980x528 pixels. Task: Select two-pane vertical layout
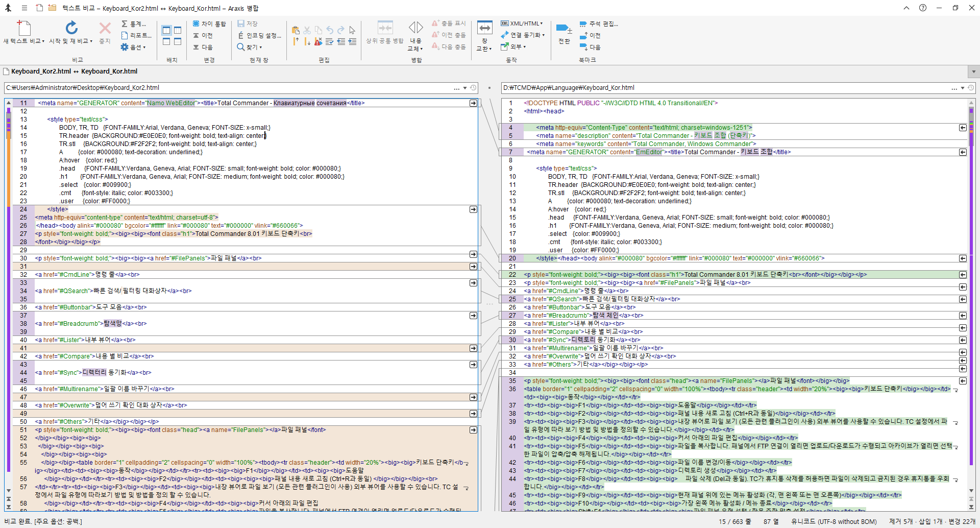click(x=166, y=31)
